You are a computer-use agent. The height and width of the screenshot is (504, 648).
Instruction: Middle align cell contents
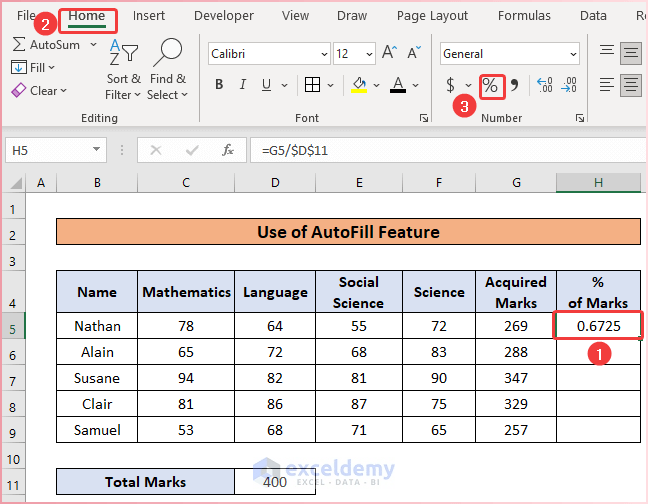631,53
